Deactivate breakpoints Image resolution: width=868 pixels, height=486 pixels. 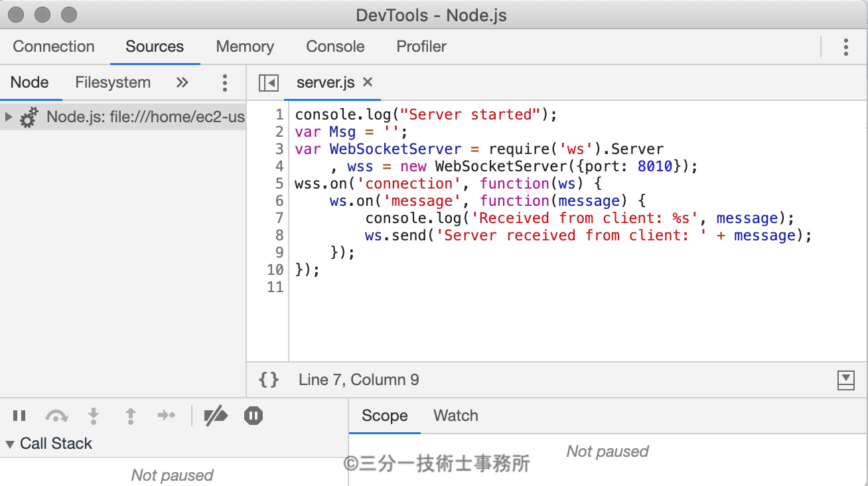click(216, 416)
